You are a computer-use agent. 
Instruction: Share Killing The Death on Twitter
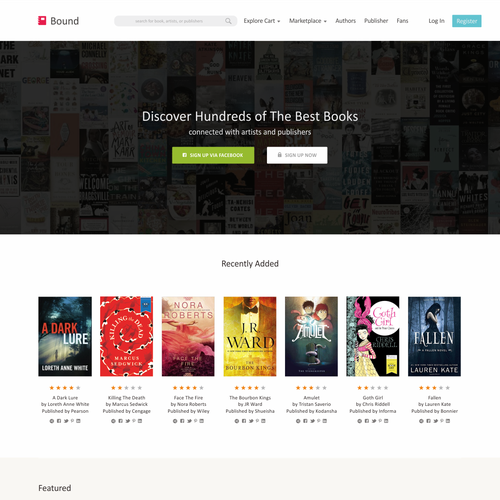128,421
